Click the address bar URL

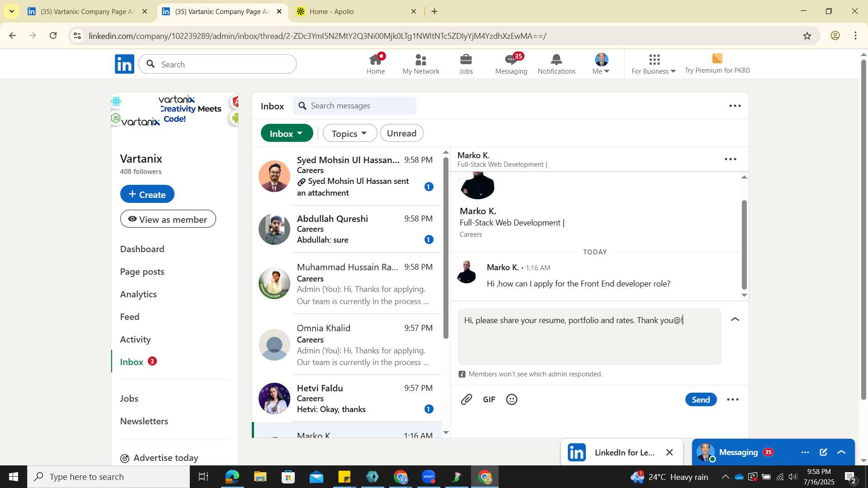point(317,36)
